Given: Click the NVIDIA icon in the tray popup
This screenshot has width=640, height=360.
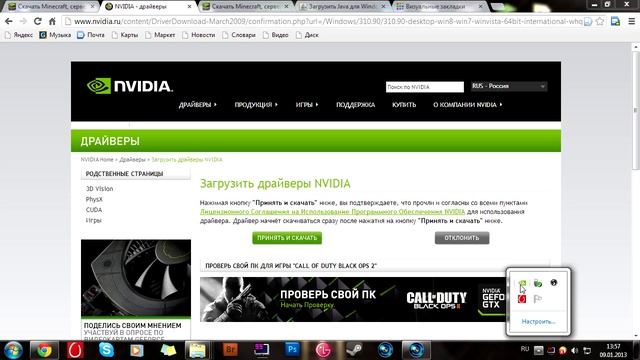Looking at the screenshot, I should click(x=522, y=283).
